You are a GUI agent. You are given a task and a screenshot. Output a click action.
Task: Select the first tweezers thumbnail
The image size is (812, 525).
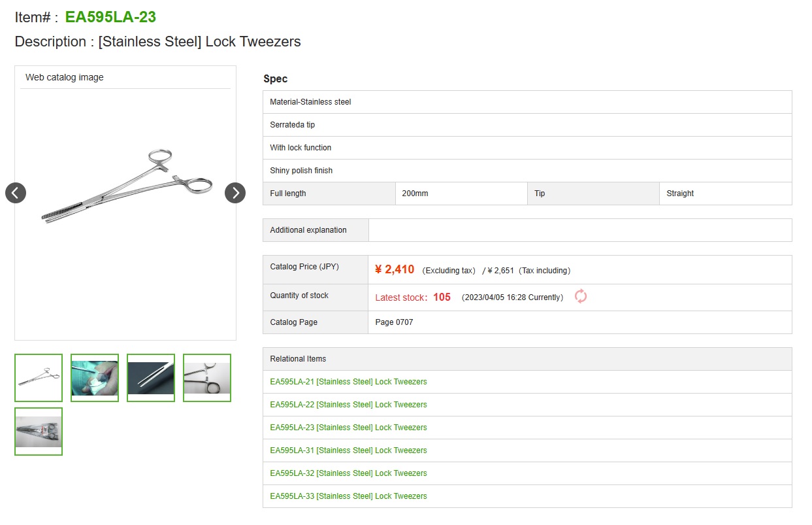click(x=39, y=378)
